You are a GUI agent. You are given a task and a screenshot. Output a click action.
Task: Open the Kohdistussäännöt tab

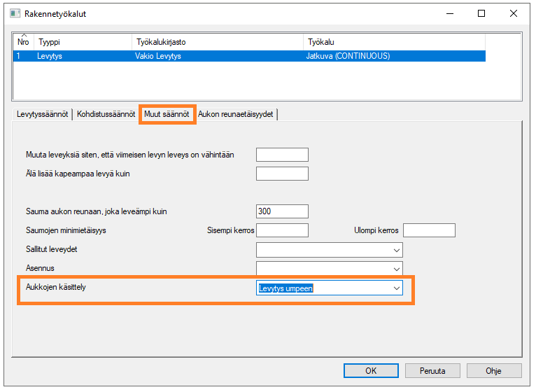point(106,114)
